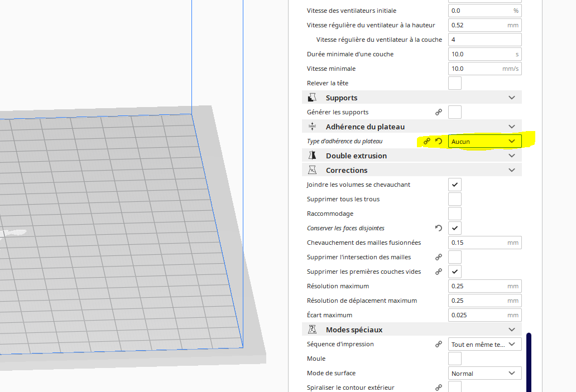The height and width of the screenshot is (392, 576).
Task: Click link icon for Supprimer les premières couches vides
Action: [x=439, y=272]
